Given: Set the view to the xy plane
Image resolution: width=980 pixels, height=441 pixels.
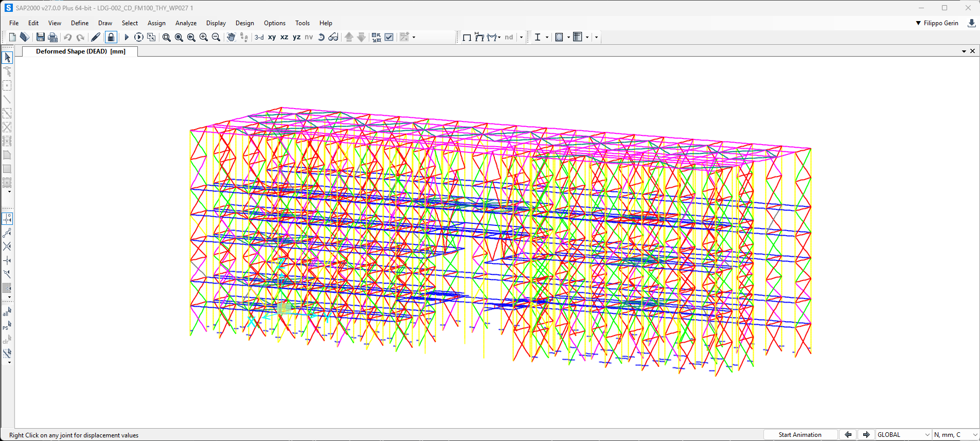Looking at the screenshot, I should coord(272,37).
